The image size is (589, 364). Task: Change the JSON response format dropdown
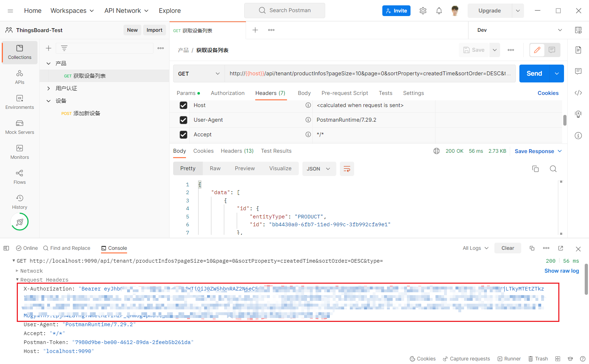[x=319, y=169]
